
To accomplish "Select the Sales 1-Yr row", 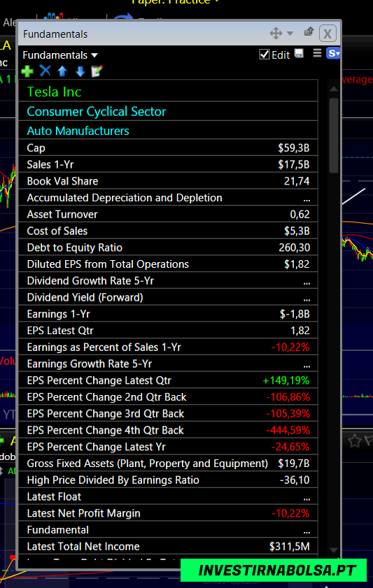I will [x=168, y=164].
